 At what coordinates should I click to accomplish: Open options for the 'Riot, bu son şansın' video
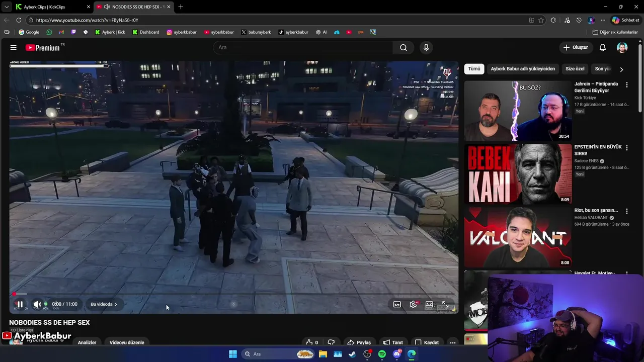[626, 212]
